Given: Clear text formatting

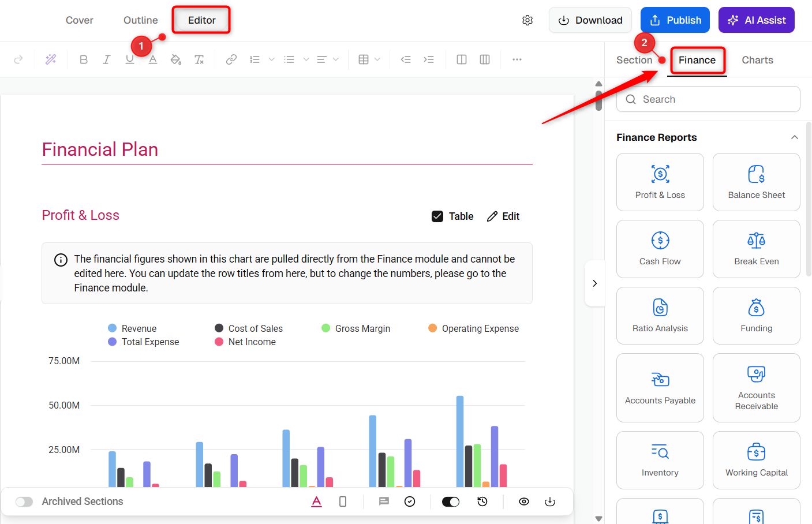Looking at the screenshot, I should (x=199, y=59).
